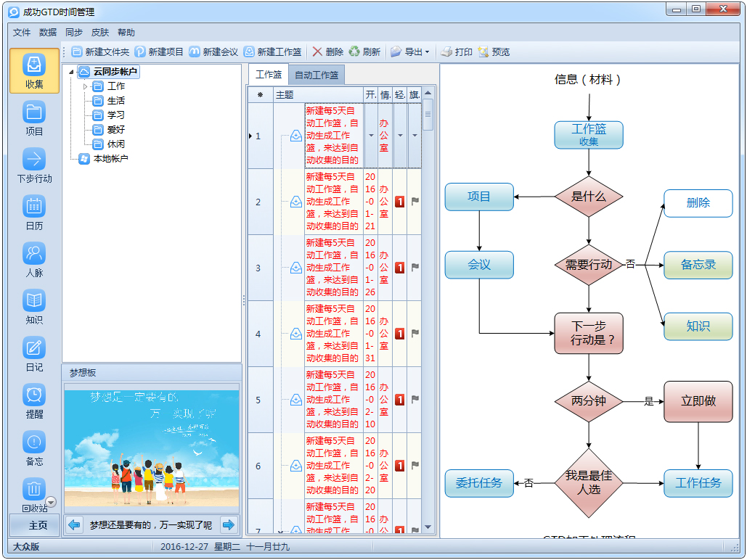The width and height of the screenshot is (747, 560).
Task: Open the 下步行动 sidebar section
Action: (34, 165)
